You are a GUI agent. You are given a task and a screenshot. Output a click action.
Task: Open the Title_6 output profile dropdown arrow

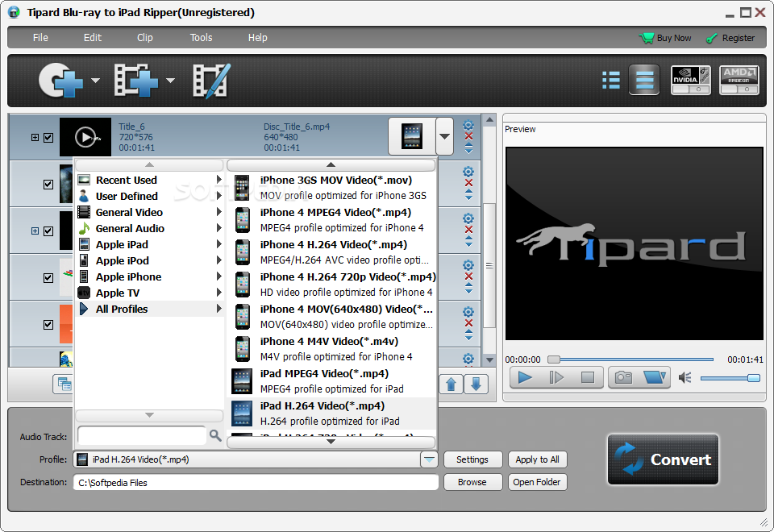(x=444, y=136)
